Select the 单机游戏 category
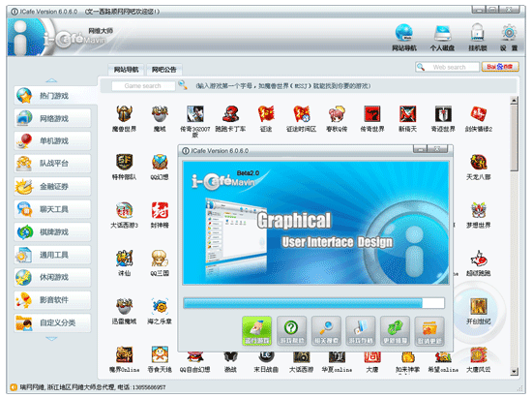Image resolution: width=532 pixels, height=398 pixels. (x=52, y=141)
